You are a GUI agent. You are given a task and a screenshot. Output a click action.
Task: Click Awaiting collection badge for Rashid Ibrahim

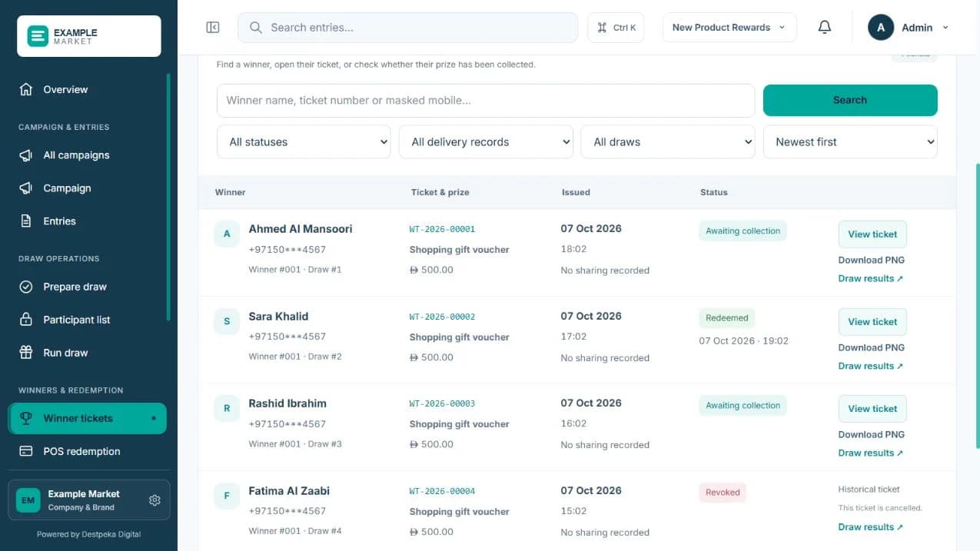tap(742, 406)
